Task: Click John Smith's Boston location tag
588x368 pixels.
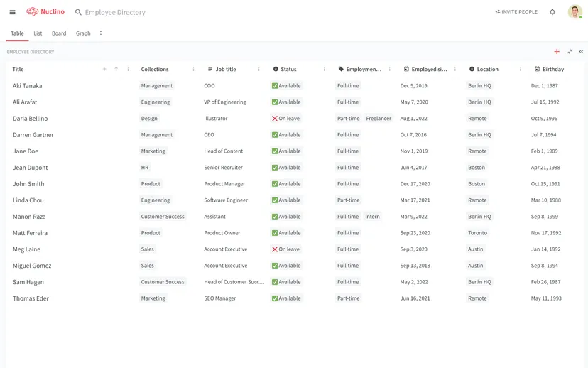Action: click(x=477, y=184)
